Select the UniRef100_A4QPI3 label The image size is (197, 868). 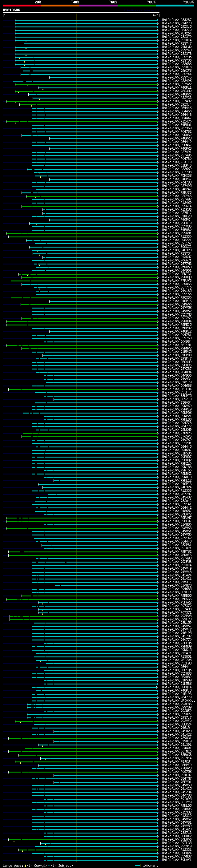pyautogui.click(x=176, y=484)
